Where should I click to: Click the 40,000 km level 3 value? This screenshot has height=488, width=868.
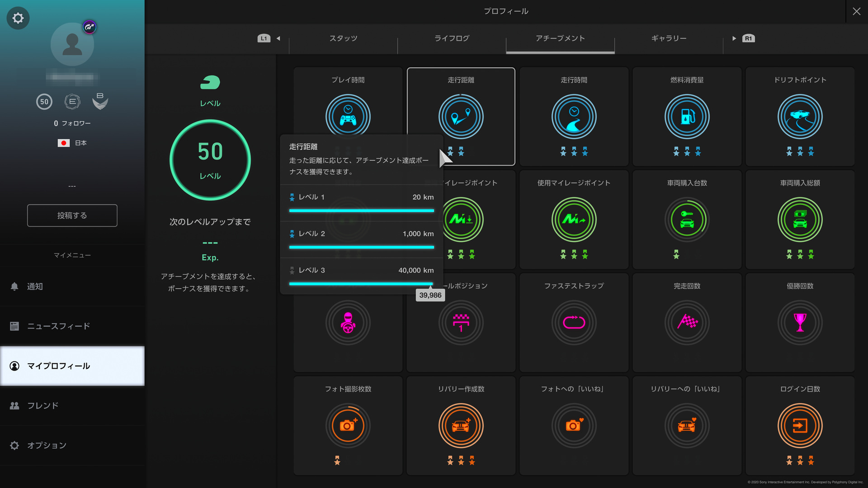pos(416,270)
